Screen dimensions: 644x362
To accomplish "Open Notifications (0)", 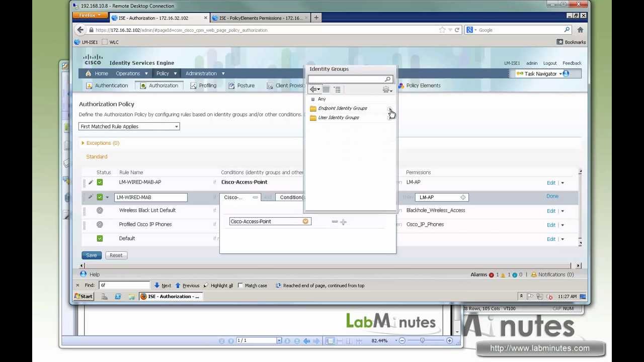I will [552, 275].
